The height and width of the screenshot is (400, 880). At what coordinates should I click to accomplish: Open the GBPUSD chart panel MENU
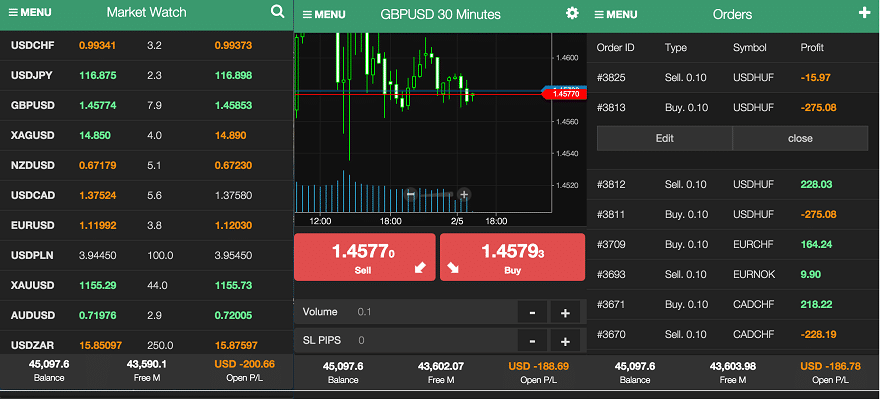point(323,14)
